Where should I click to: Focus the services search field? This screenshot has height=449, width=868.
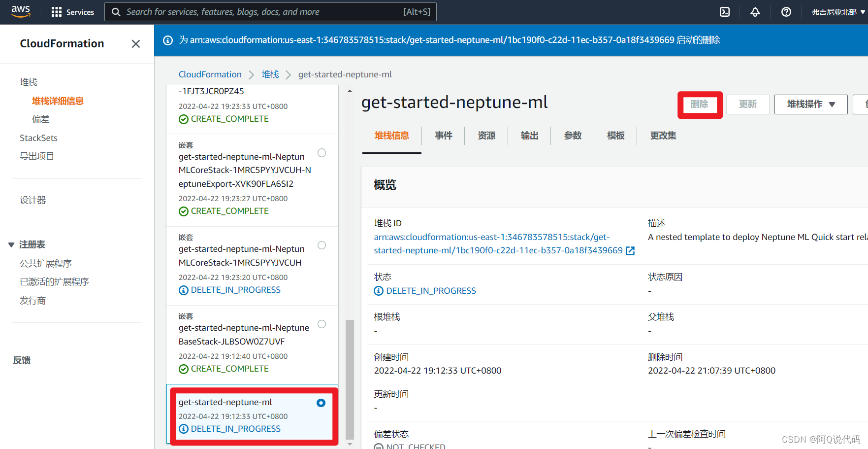[x=270, y=12]
